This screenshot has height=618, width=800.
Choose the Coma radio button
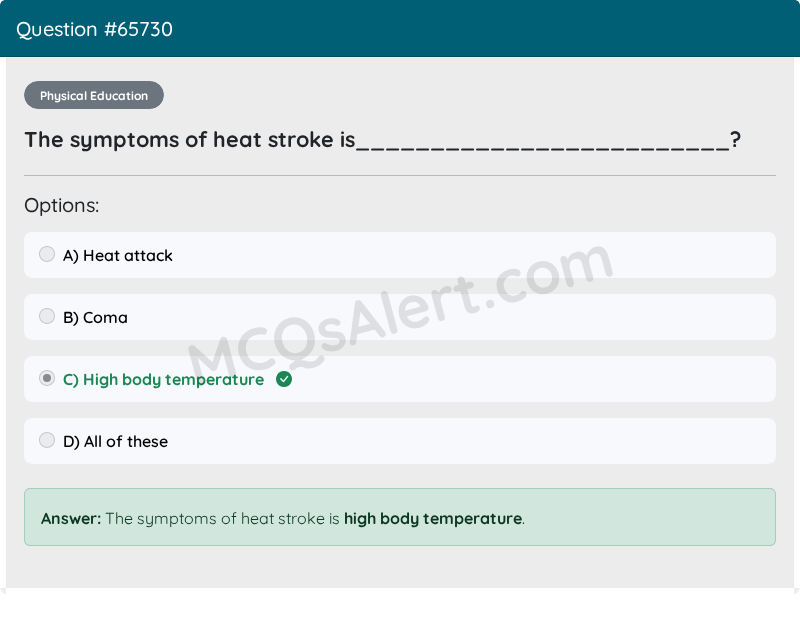tap(47, 316)
